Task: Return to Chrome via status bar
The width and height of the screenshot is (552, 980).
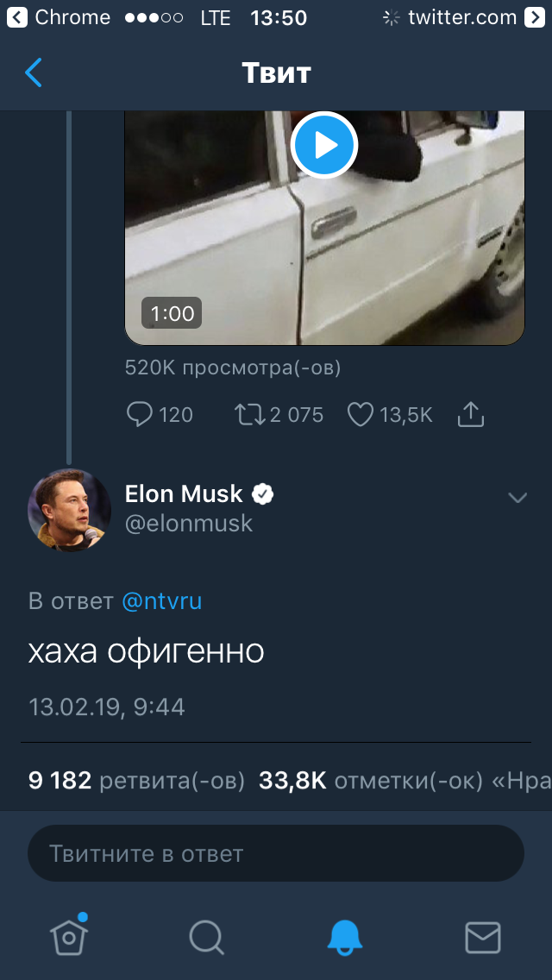Action: pos(59,17)
